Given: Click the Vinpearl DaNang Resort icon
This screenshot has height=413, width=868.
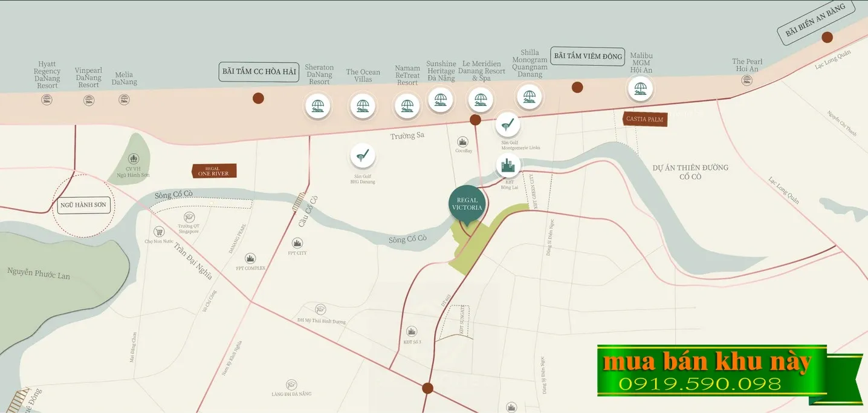Looking at the screenshot, I should tap(89, 100).
